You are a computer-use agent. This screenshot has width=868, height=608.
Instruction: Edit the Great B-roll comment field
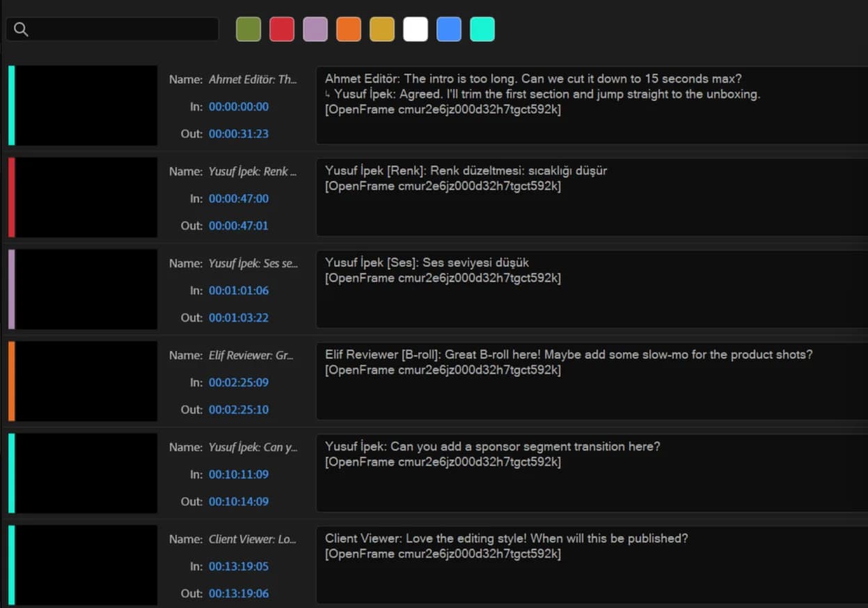[592, 381]
